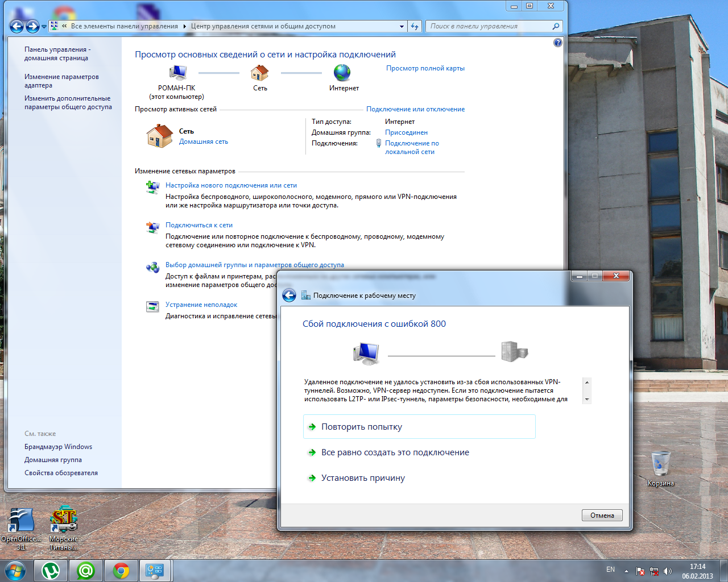Screen dimensions: 728x582
Task: Click the РОМАН-ПК computer icon
Action: (177, 73)
